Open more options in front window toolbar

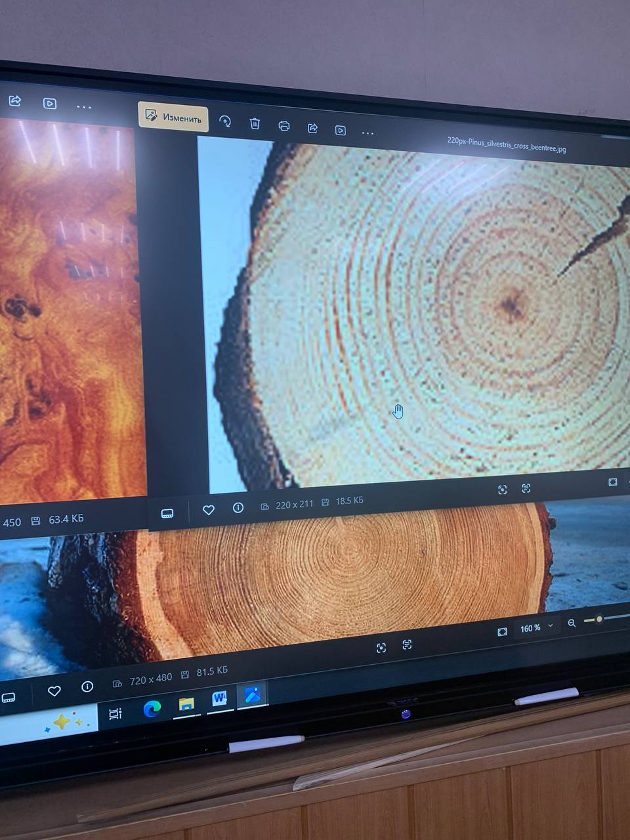click(x=367, y=133)
